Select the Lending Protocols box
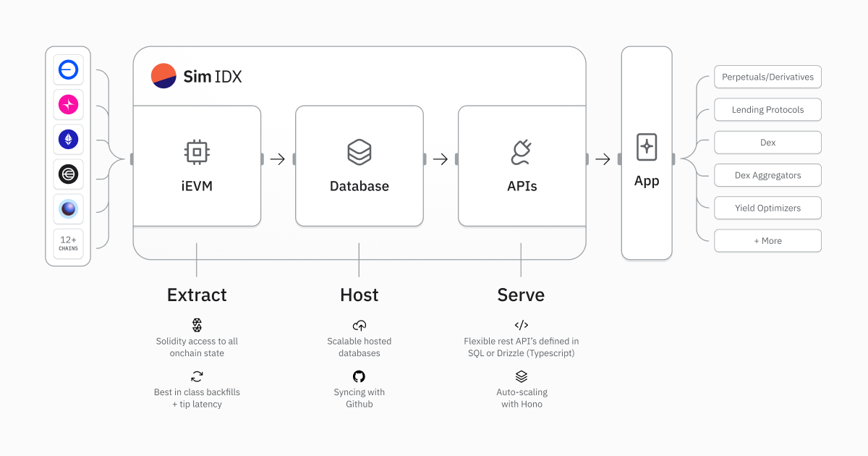 [x=767, y=109]
